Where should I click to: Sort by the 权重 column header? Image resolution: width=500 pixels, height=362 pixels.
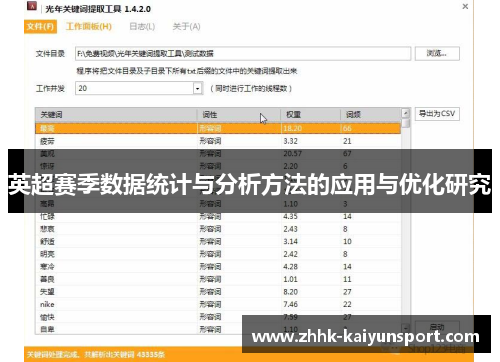[310, 115]
